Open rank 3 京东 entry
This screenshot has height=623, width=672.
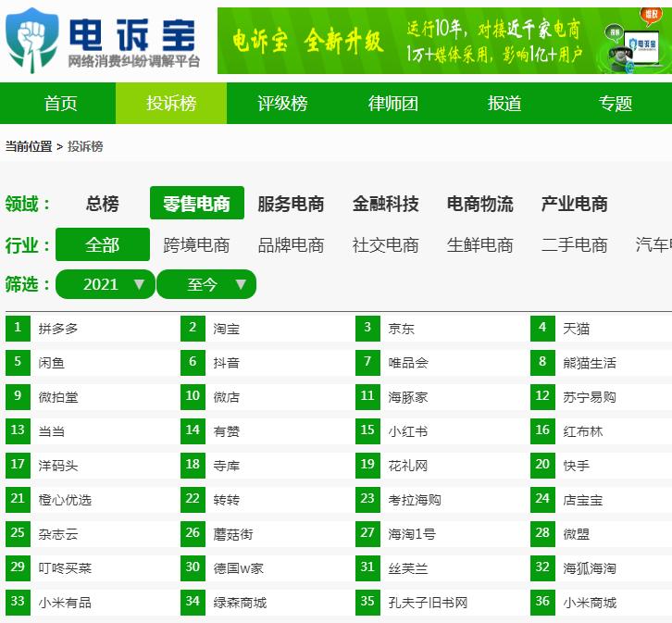point(401,329)
